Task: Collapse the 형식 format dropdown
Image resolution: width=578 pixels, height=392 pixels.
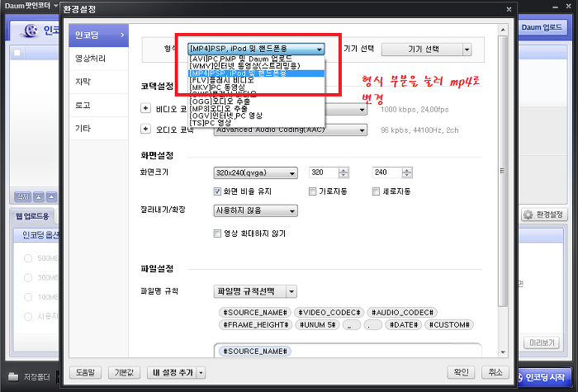Action: coord(256,49)
